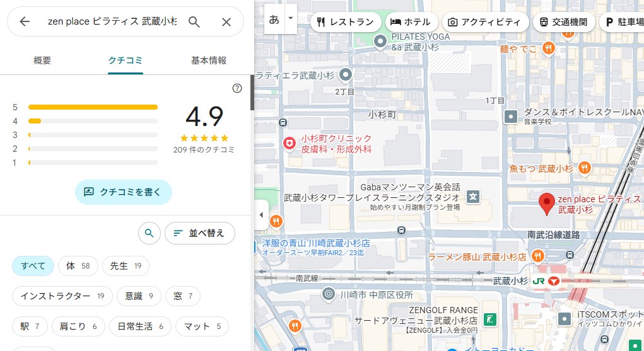Click the 5-star rating bar

pos(93,107)
